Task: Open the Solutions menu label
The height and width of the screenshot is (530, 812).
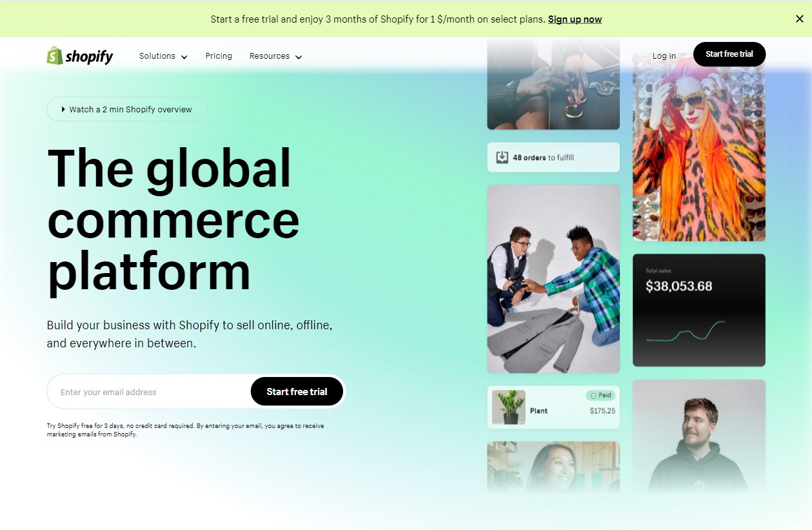Action: tap(157, 56)
